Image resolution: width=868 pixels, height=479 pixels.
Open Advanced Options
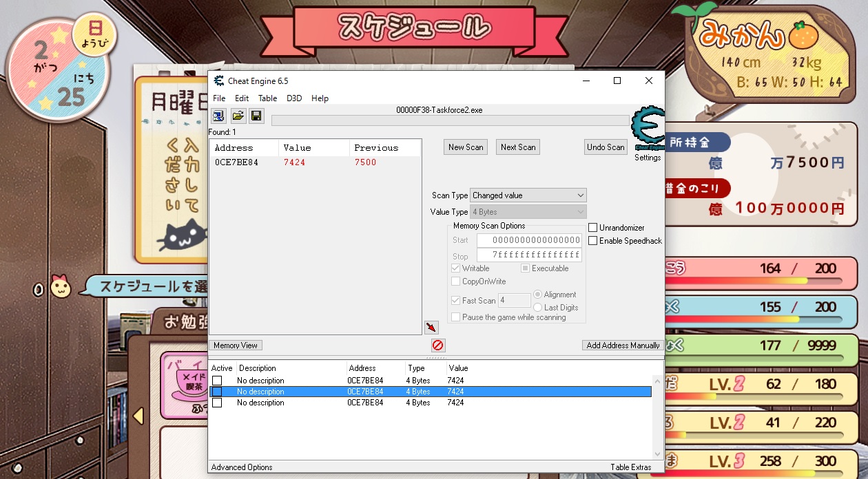242,467
